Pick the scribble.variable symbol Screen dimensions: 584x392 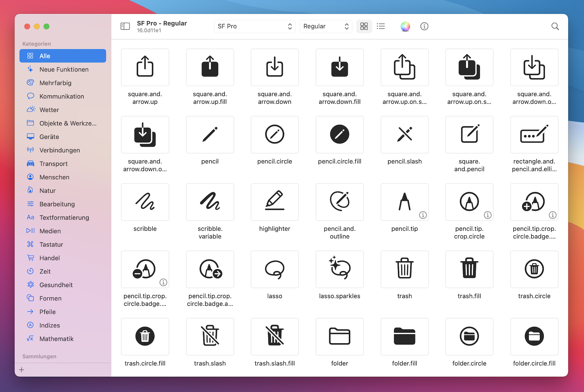click(210, 202)
